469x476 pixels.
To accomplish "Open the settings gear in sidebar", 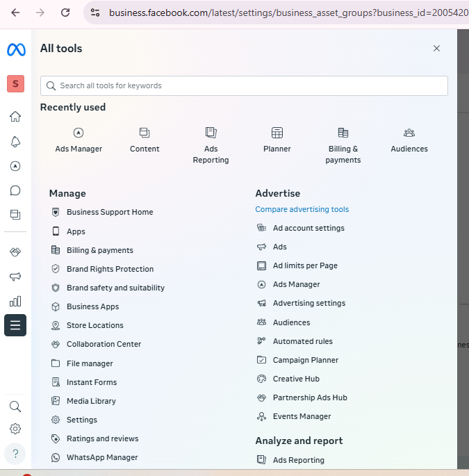I will click(x=15, y=429).
